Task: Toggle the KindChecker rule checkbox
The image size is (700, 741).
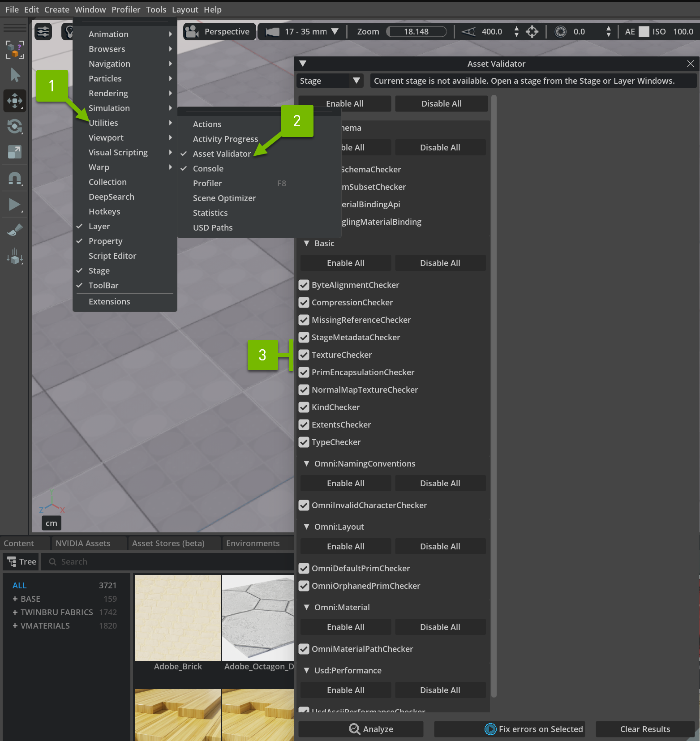Action: (304, 407)
